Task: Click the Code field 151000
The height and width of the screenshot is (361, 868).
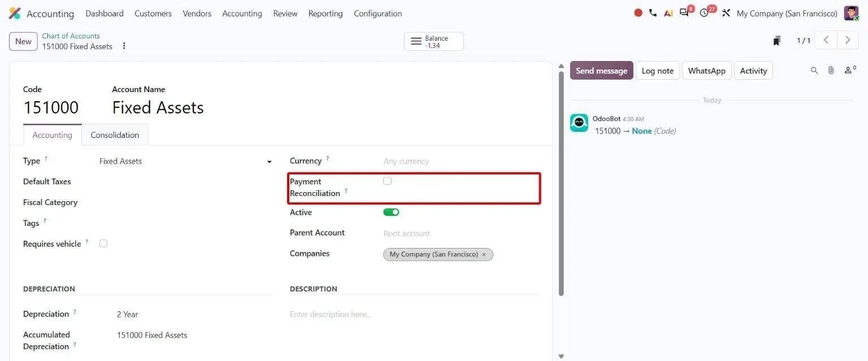Action: [x=51, y=107]
